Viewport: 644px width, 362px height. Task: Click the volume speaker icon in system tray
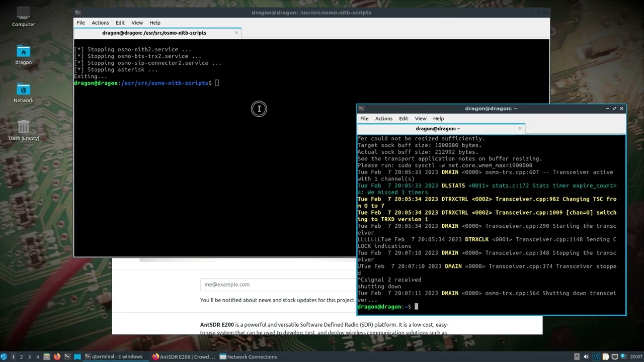click(587, 356)
